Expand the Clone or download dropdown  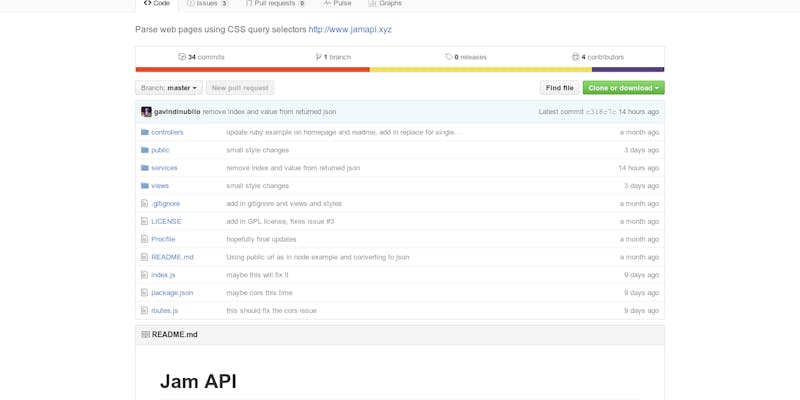click(x=623, y=88)
